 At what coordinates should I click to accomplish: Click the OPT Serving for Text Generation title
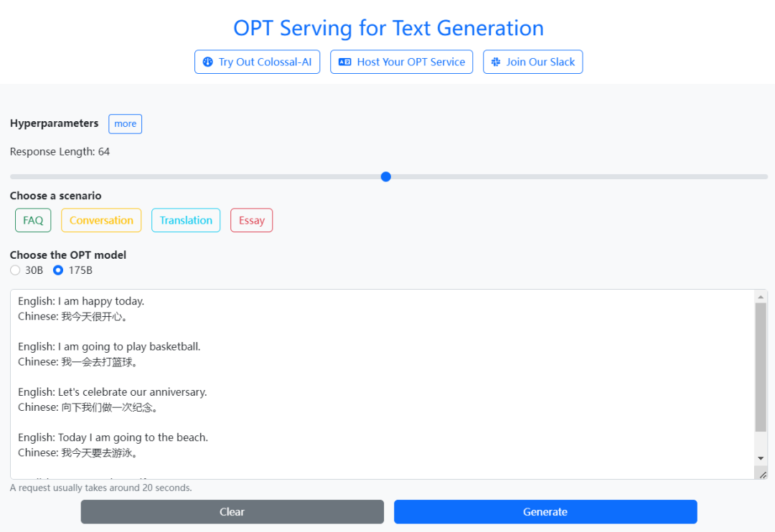[388, 28]
